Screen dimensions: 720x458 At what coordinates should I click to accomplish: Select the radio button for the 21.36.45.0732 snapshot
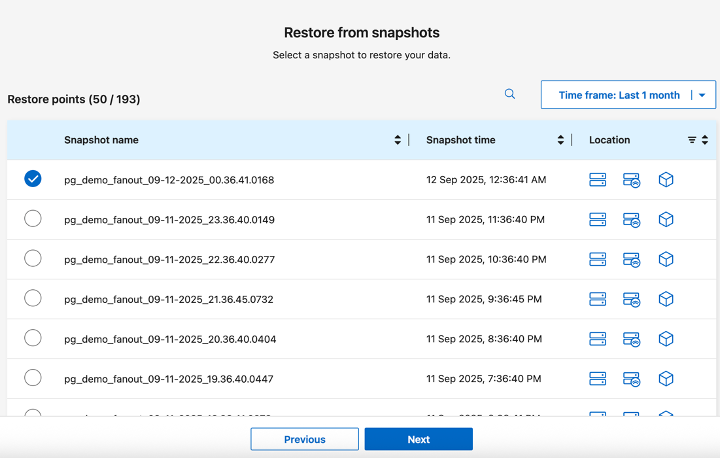click(x=33, y=298)
